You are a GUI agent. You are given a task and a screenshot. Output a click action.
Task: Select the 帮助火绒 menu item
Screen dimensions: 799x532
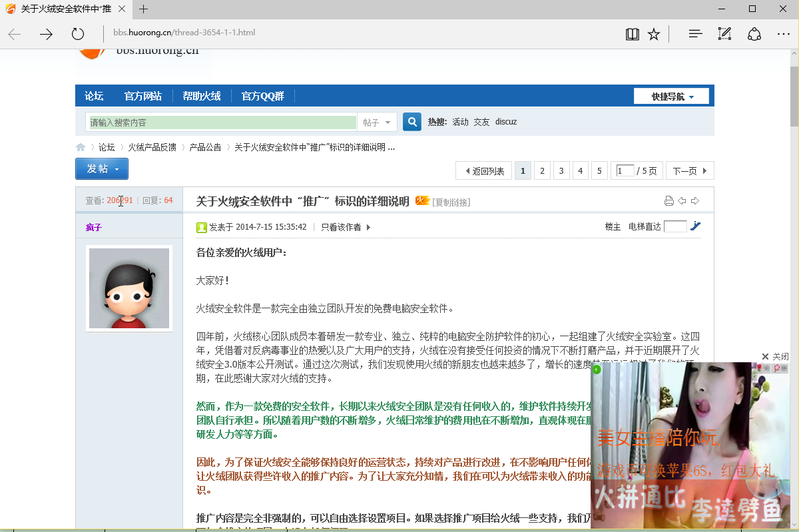(202, 95)
